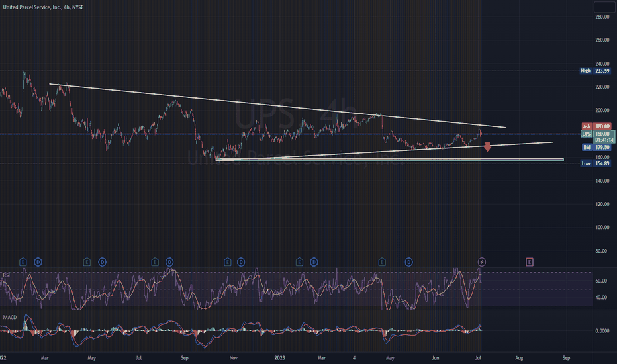Viewport: 617px width, 364px height.
Task: Click the 80.00 price axis label
Action: tap(601, 251)
